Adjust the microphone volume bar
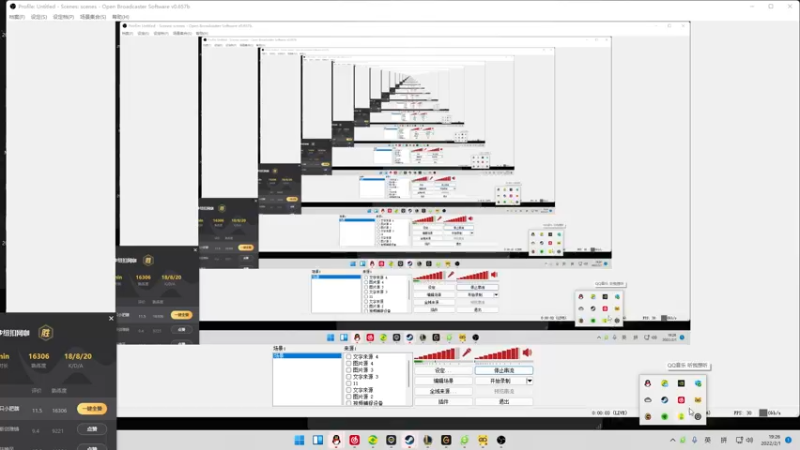The image size is (800, 450). click(x=435, y=354)
